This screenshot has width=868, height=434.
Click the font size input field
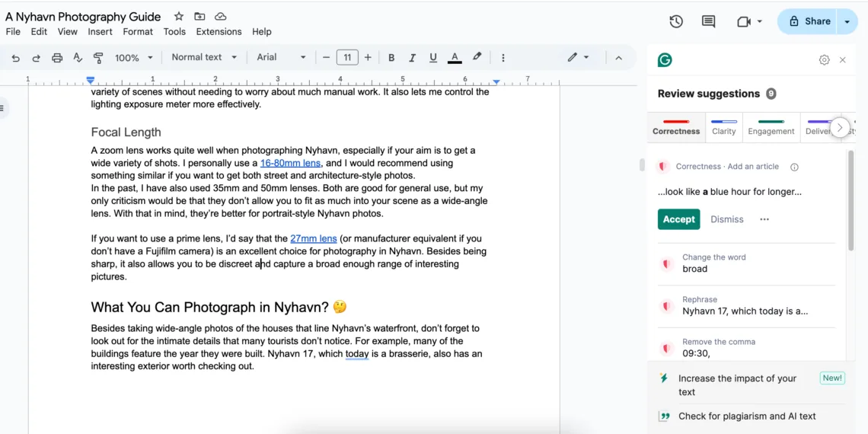coord(347,58)
